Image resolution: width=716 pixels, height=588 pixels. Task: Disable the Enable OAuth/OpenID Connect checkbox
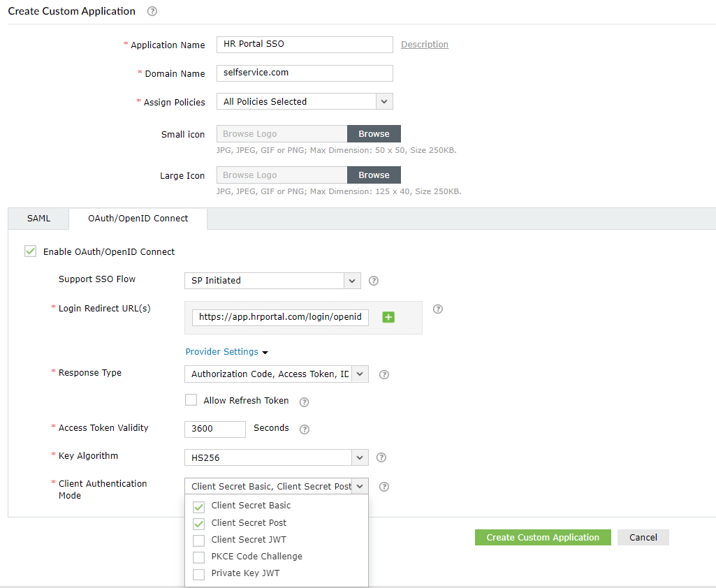[30, 251]
